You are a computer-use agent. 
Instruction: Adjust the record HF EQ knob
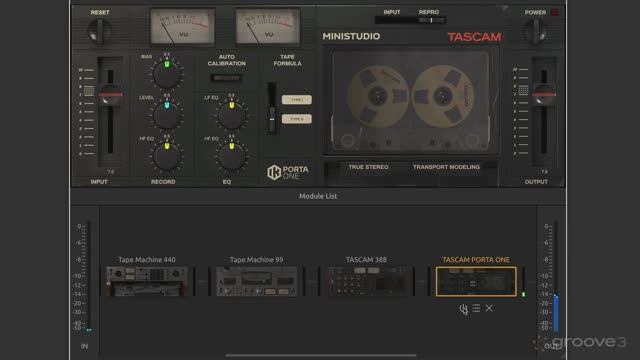coord(167,156)
